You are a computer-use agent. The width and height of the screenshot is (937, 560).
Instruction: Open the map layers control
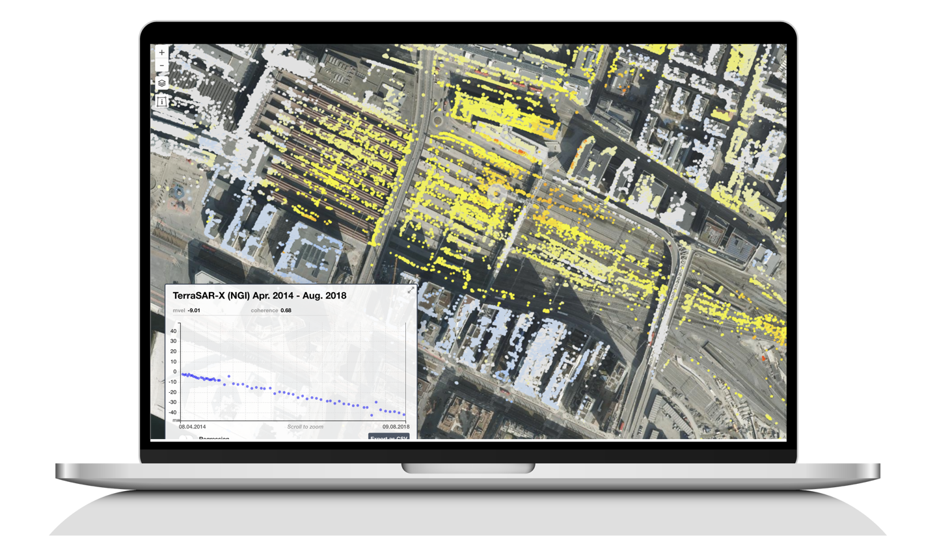(161, 83)
